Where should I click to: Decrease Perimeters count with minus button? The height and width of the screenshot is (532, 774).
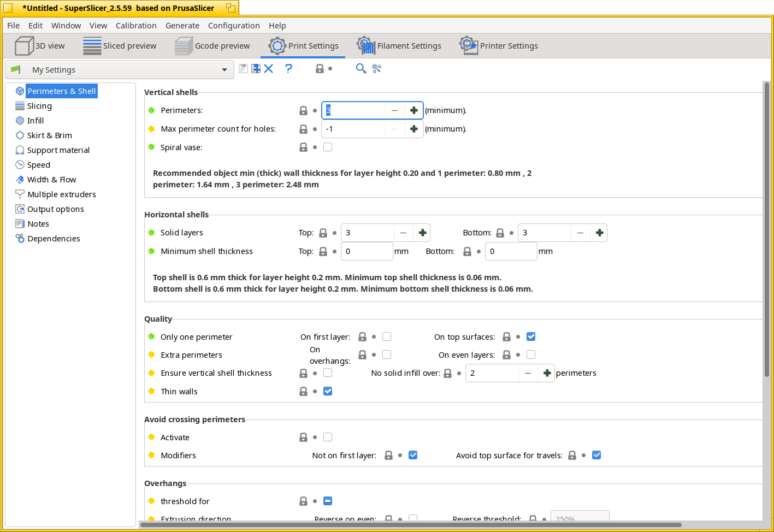point(395,110)
